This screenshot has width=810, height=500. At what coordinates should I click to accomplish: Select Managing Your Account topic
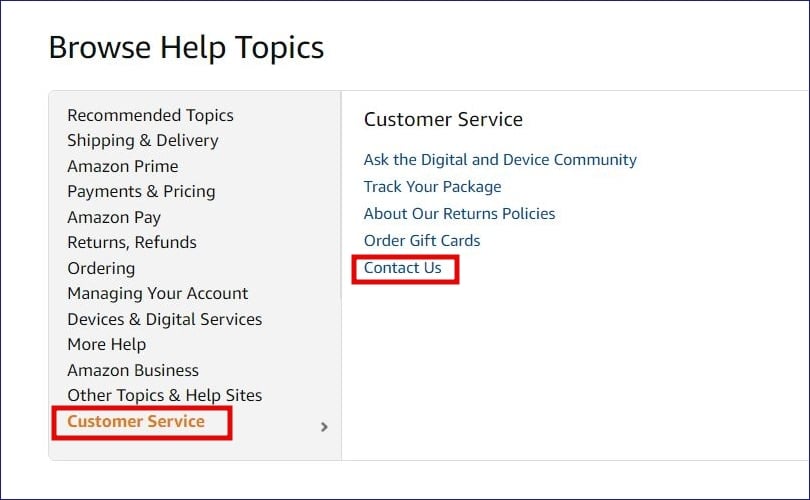pos(158,293)
